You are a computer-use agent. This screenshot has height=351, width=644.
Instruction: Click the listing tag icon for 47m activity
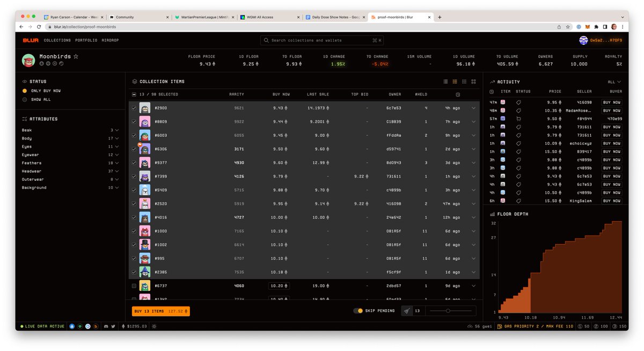tap(518, 102)
